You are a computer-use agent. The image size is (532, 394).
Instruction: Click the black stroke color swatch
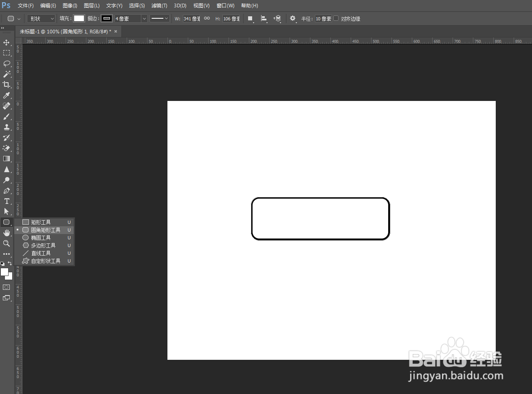pos(107,18)
